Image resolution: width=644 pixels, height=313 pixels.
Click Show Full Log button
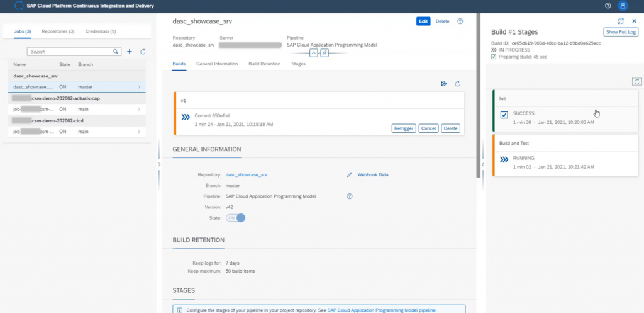pyautogui.click(x=621, y=32)
